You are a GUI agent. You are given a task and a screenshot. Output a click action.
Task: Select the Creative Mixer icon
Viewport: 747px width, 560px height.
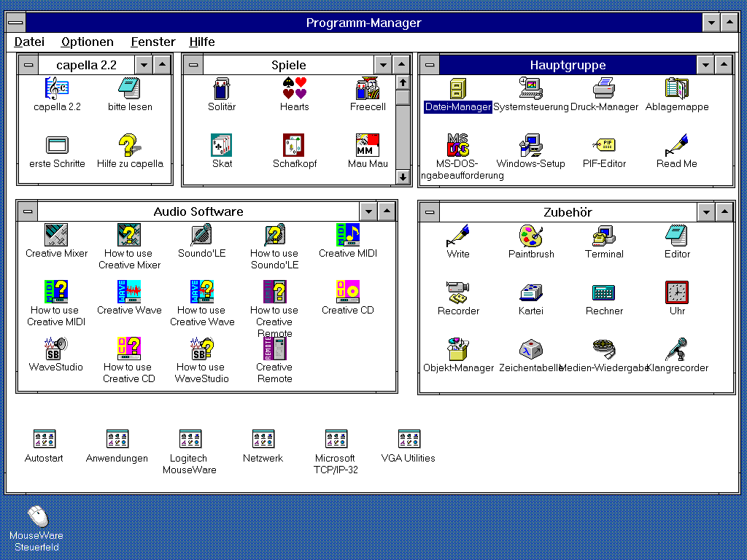pos(56,236)
